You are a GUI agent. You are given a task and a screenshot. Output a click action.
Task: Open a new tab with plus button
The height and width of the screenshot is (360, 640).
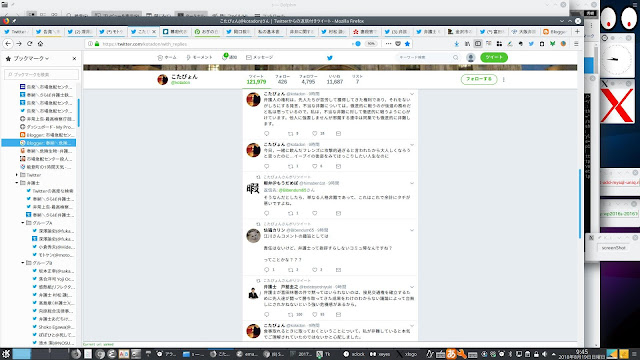point(577,31)
